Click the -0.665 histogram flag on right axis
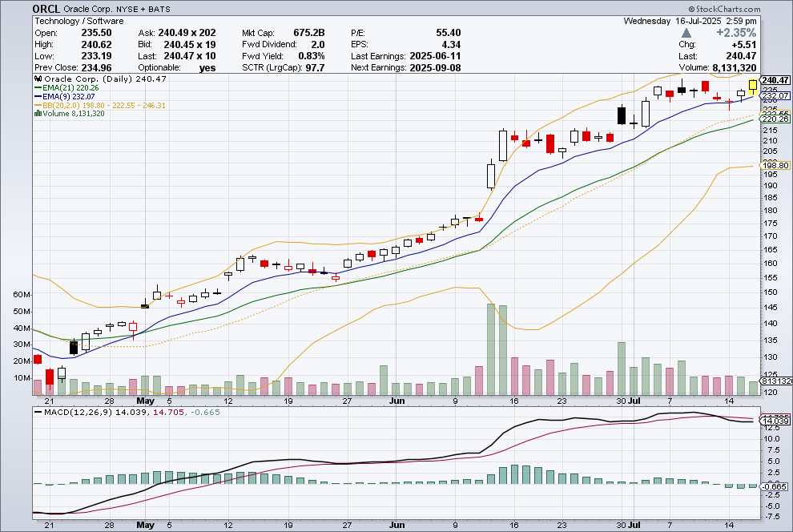Image resolution: width=793 pixels, height=532 pixels. pos(775,486)
